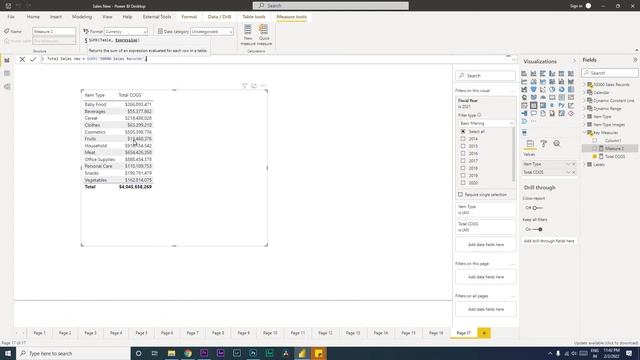Select the Map visualization

pos(524,98)
